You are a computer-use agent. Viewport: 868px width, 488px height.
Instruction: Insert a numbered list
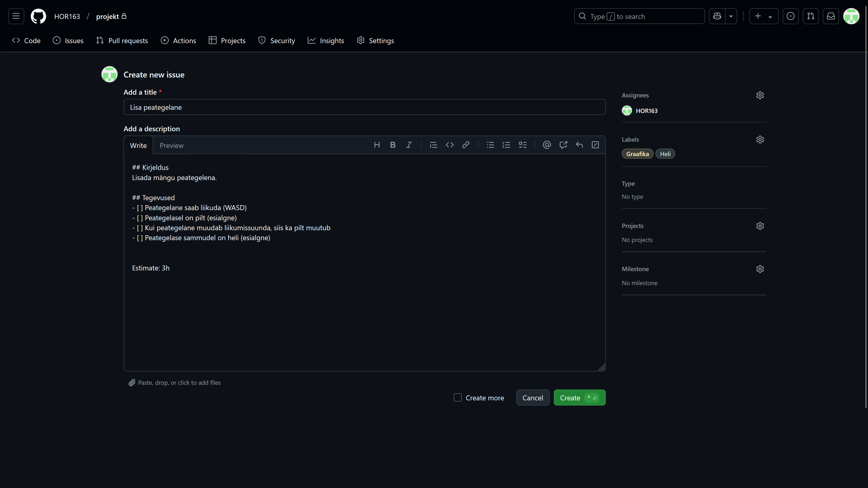tap(506, 145)
